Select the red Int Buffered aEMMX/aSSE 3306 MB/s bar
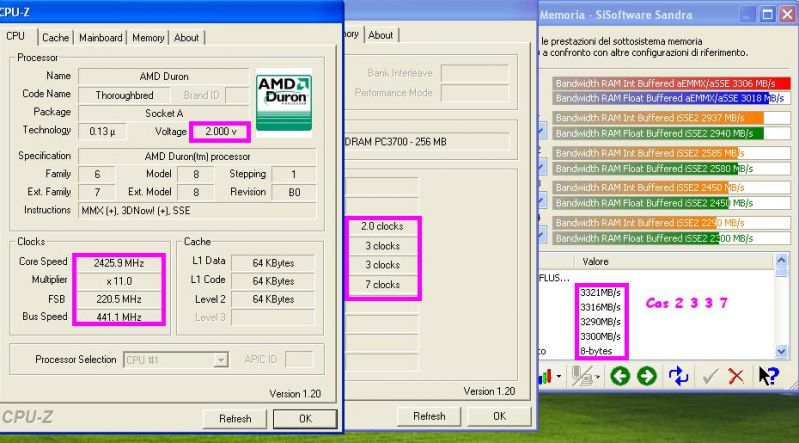The image size is (799, 443). click(x=672, y=84)
